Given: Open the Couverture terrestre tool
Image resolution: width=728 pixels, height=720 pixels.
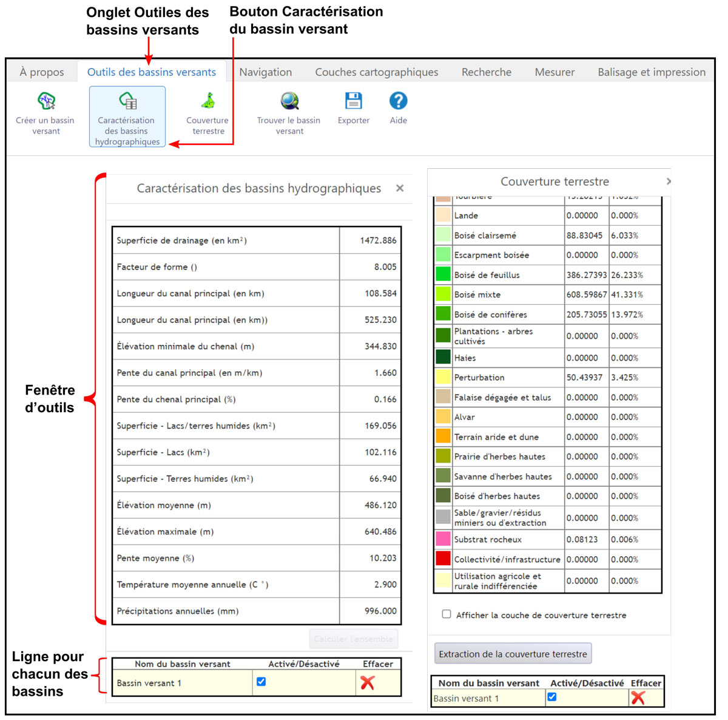Looking at the screenshot, I should point(208,114).
